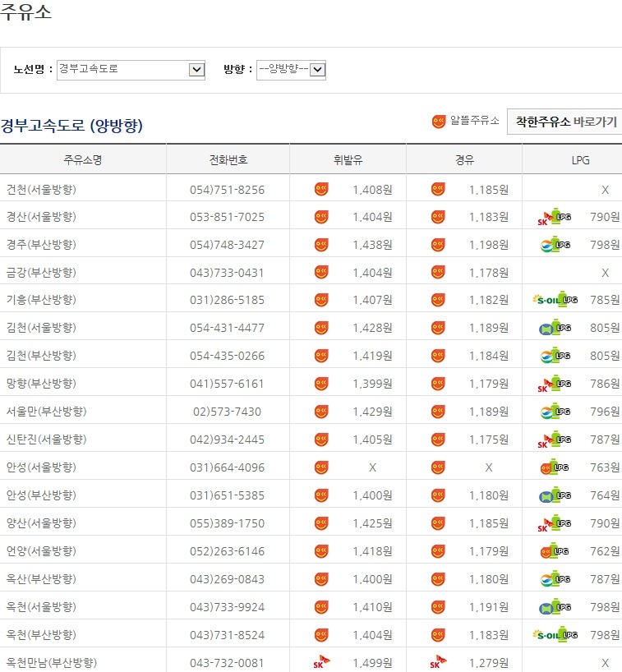Click the gasoline brand icon for 안성(서울방향)
Image resolution: width=622 pixels, height=672 pixels.
point(321,467)
